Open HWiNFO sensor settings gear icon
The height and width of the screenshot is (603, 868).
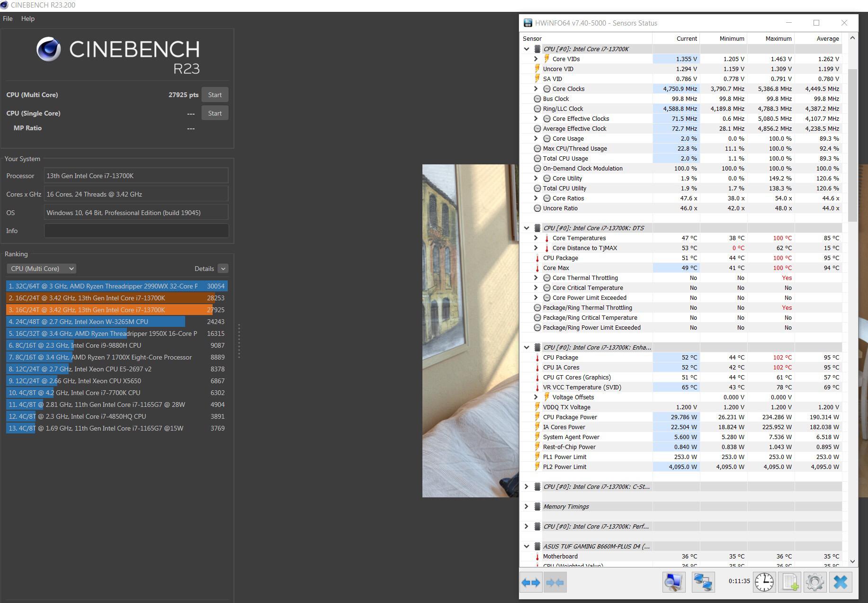click(x=815, y=582)
